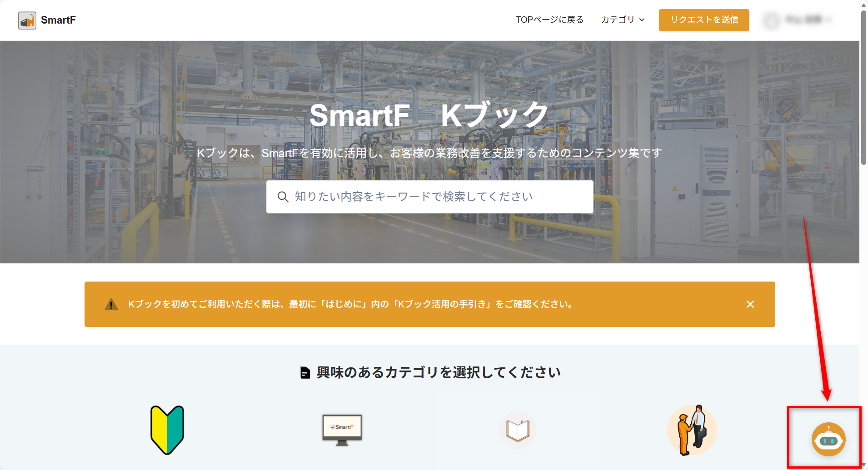Open the SmartF monitor screen category

click(342, 430)
